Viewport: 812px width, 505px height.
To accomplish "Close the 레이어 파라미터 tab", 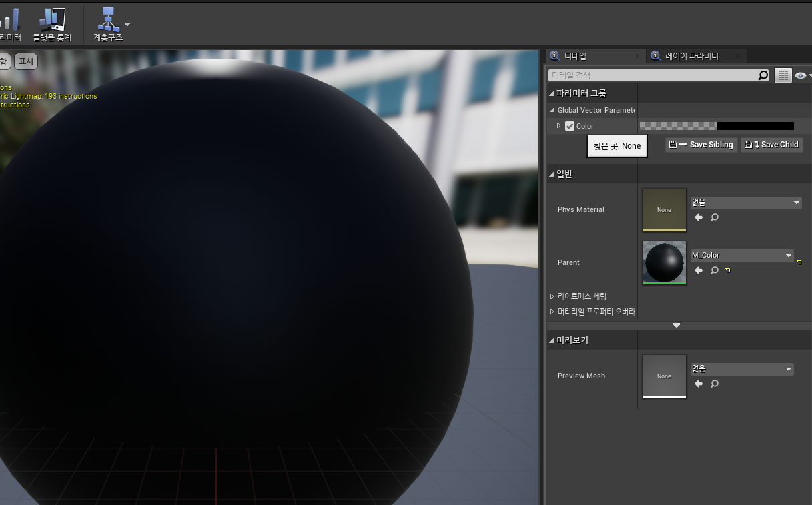I will pos(737,56).
